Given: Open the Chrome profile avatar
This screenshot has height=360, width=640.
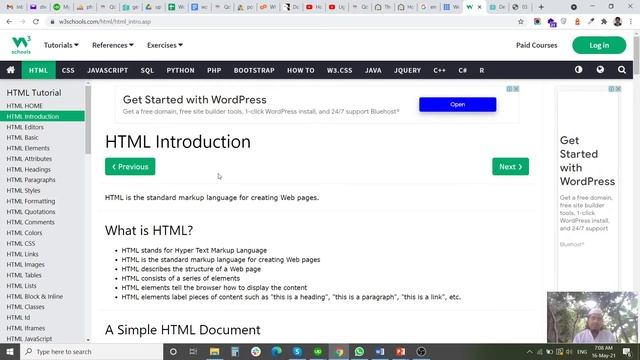Looking at the screenshot, I should pos(618,22).
